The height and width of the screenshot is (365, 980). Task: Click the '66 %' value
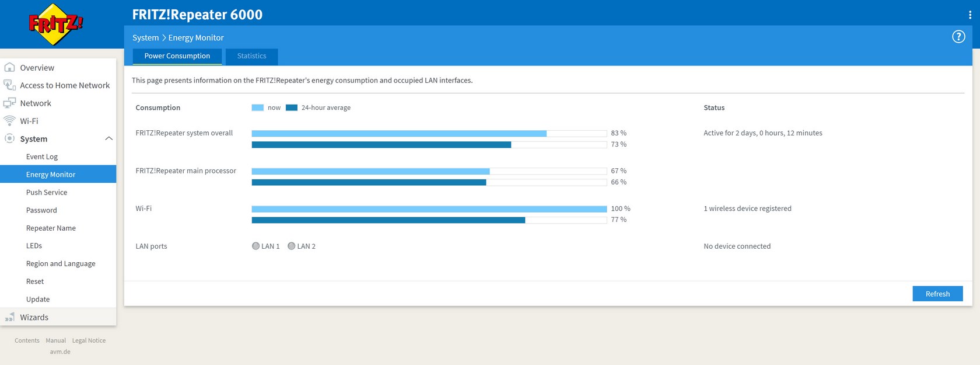[x=619, y=182]
